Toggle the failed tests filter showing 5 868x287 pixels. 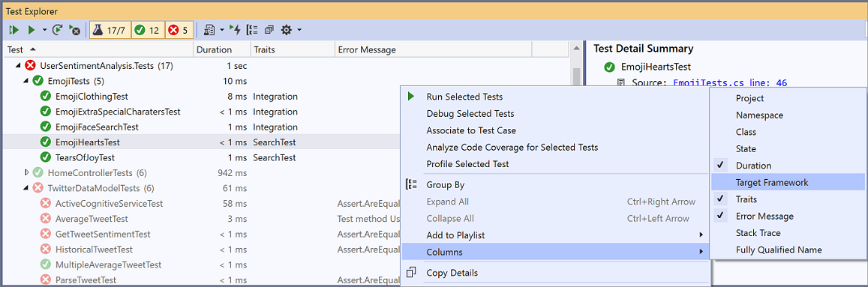tap(179, 30)
